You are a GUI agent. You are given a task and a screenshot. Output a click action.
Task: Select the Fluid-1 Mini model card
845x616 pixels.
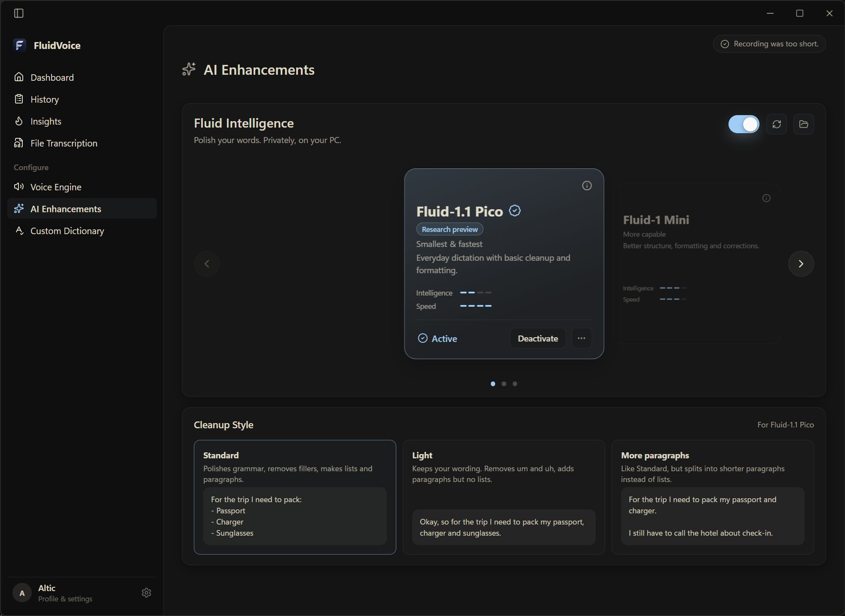click(x=697, y=264)
